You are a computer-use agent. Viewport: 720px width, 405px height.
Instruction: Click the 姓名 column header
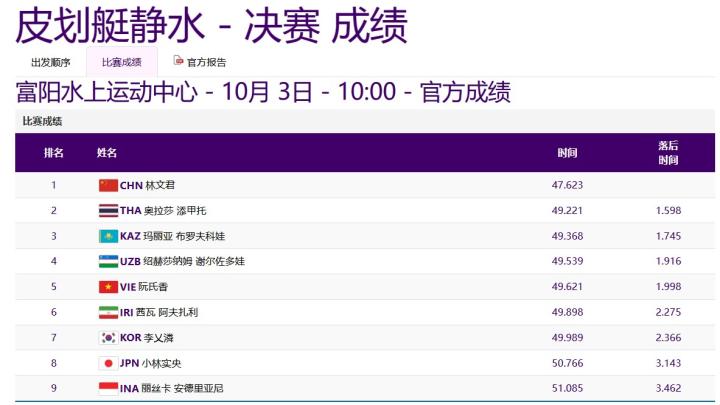point(107,153)
